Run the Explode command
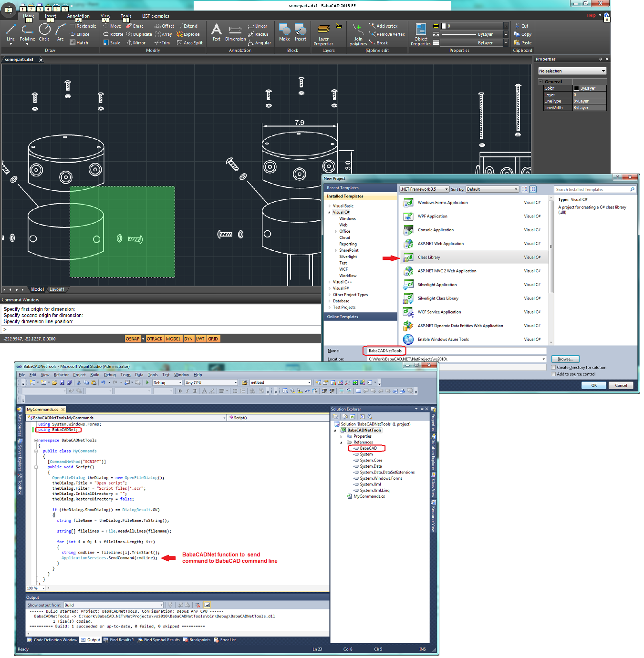Image resolution: width=644 pixels, height=658 pixels. pyautogui.click(x=188, y=34)
